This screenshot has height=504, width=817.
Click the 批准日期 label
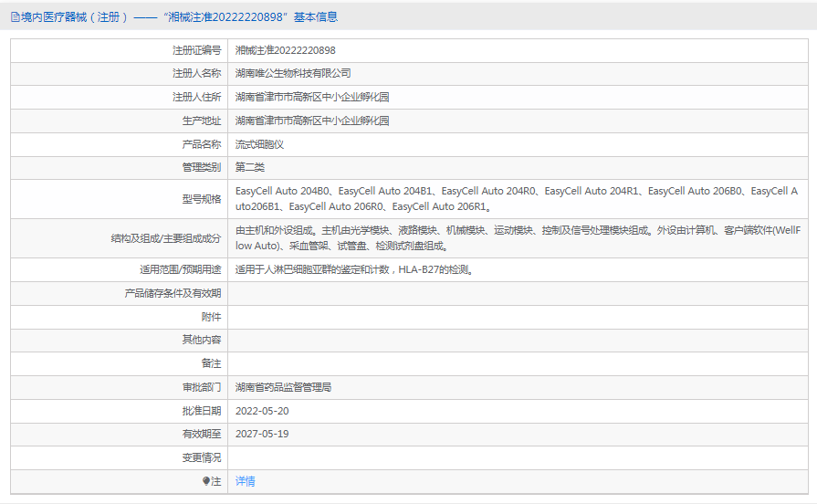click(x=202, y=411)
